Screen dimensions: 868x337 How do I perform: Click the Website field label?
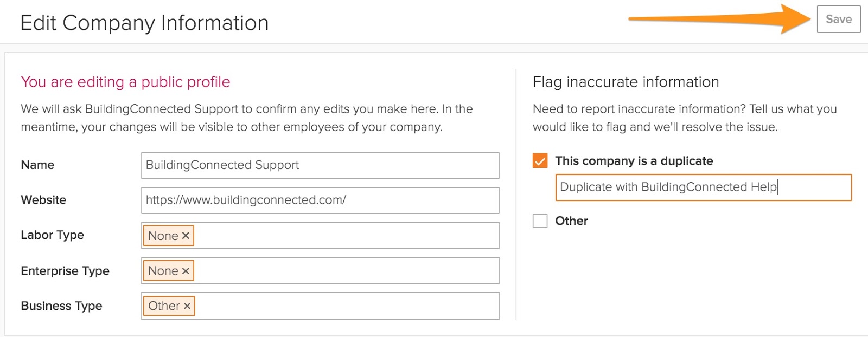43,200
